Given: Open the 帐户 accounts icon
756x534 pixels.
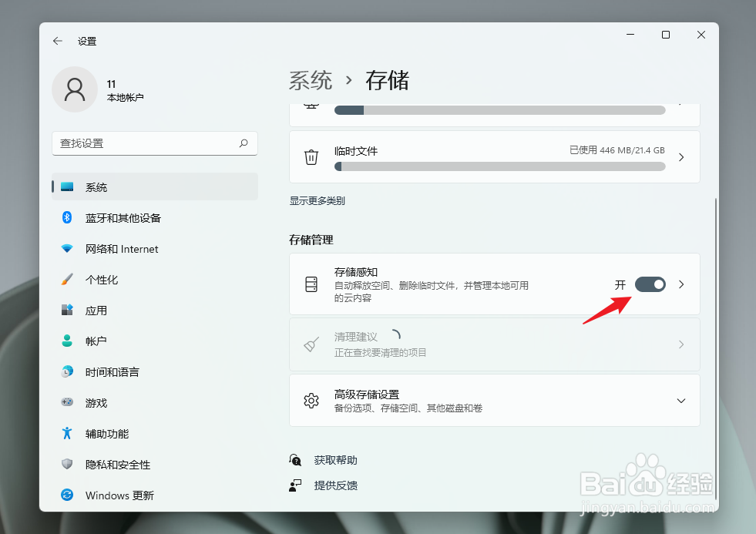Looking at the screenshot, I should pos(68,341).
